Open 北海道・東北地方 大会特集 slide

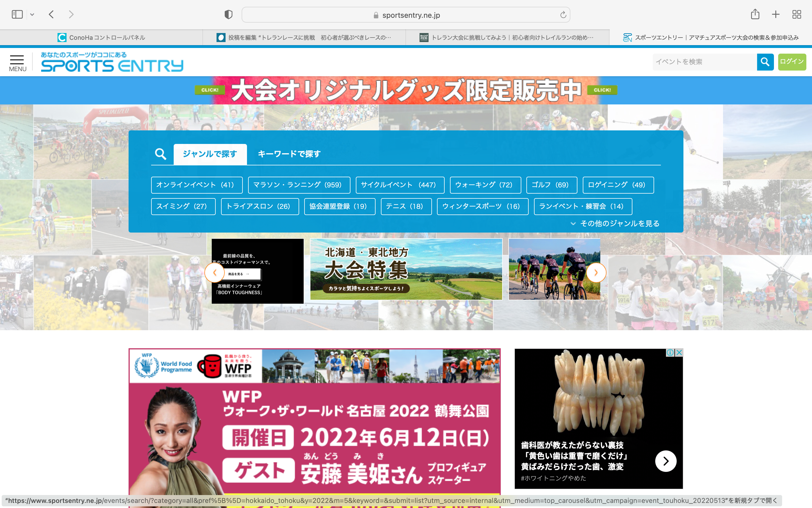(406, 269)
